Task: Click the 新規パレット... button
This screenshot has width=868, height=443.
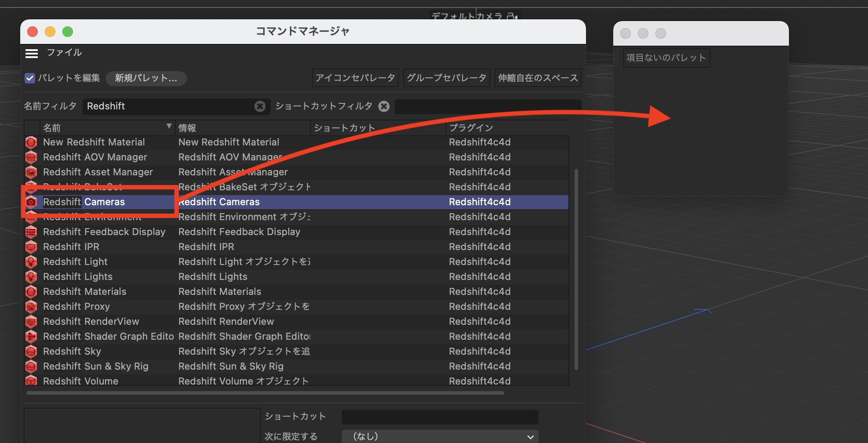Action: click(x=146, y=78)
